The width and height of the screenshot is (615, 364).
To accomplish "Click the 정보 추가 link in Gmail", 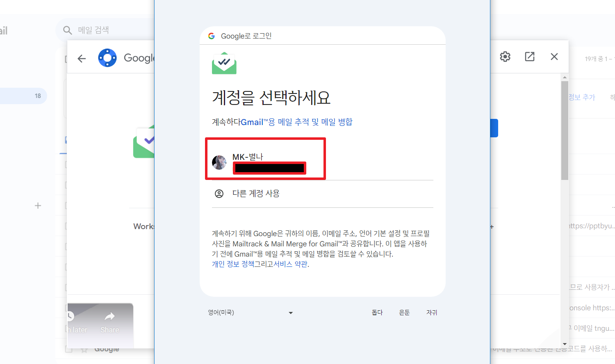I will pos(582,97).
